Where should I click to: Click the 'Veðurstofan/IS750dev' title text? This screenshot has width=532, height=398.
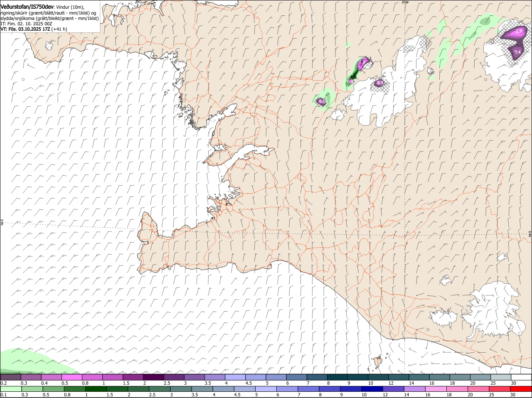tap(27, 7)
